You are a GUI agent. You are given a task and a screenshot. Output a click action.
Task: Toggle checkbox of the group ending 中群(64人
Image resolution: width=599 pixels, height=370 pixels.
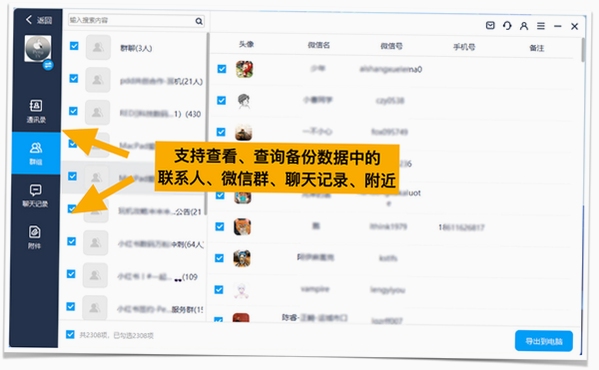(x=71, y=241)
